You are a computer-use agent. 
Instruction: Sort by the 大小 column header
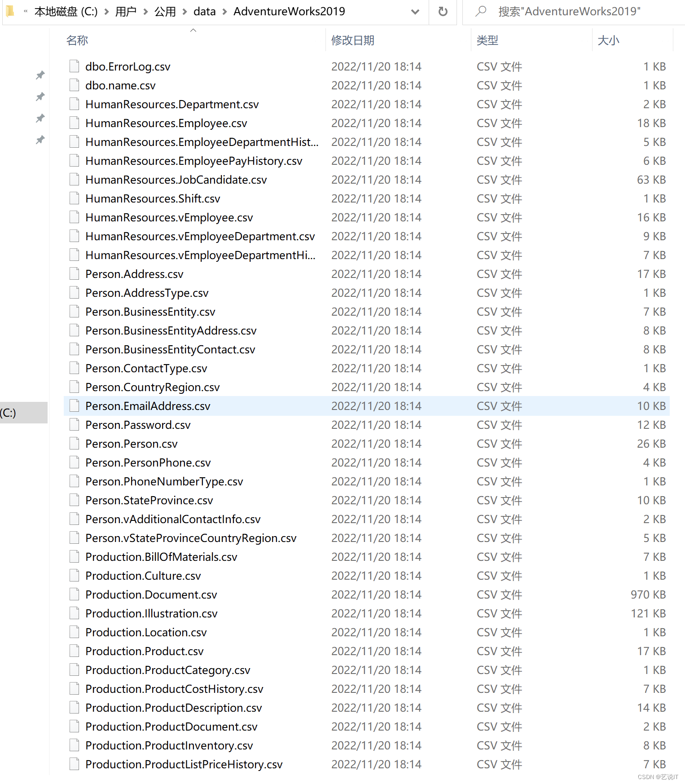coord(608,40)
